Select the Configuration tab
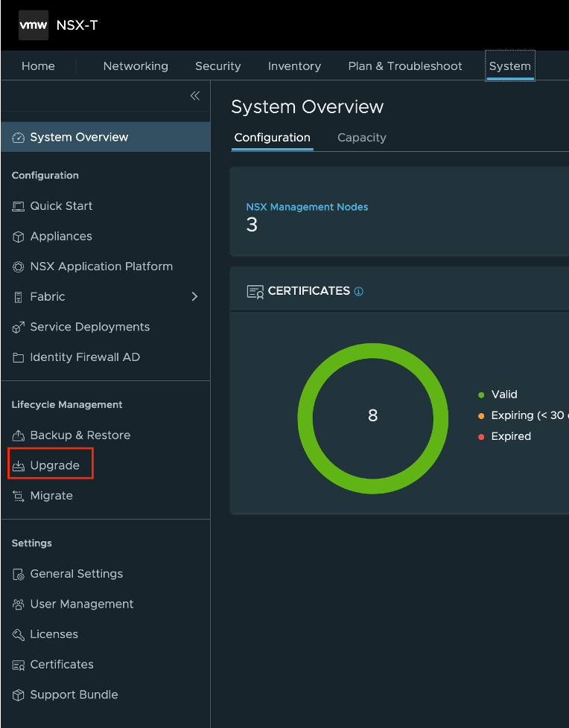 point(272,138)
